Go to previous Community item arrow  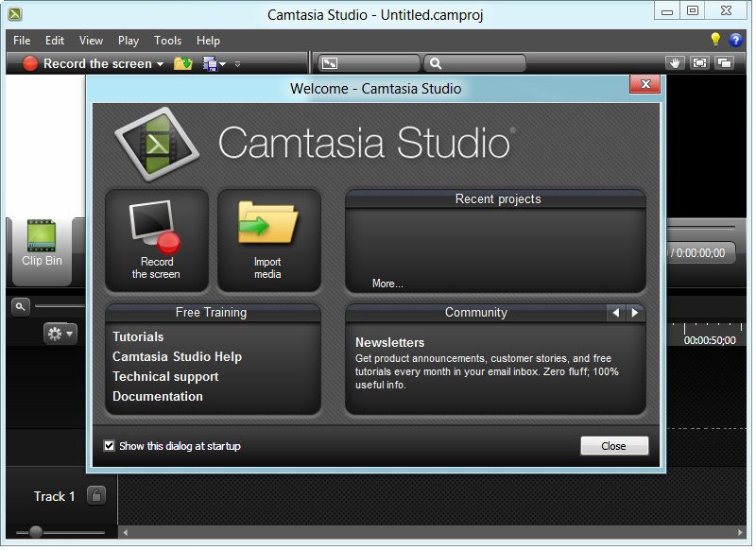point(616,313)
